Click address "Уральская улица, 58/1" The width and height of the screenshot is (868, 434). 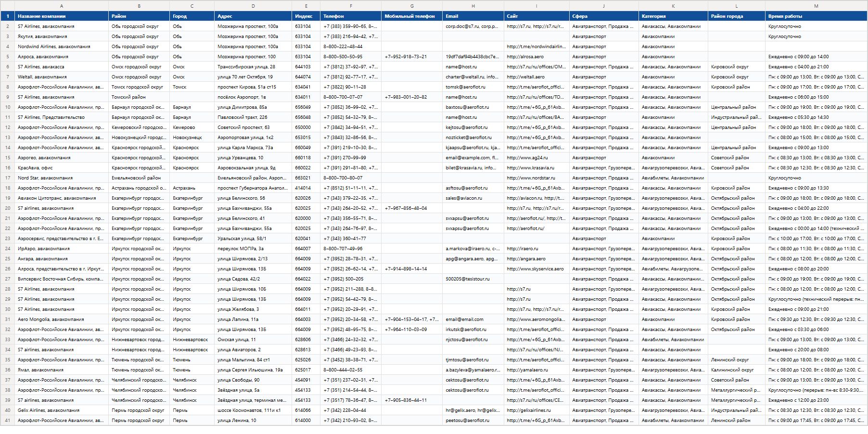253,239
